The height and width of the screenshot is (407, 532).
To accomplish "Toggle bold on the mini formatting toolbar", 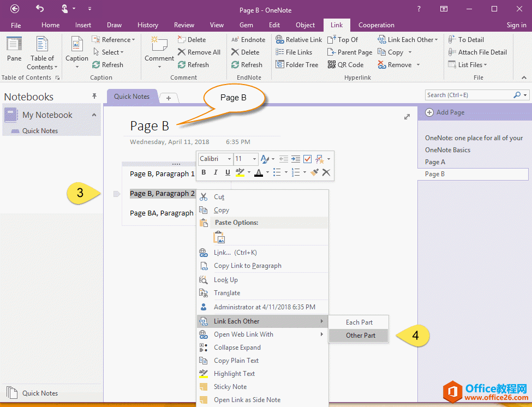I will tap(202, 172).
